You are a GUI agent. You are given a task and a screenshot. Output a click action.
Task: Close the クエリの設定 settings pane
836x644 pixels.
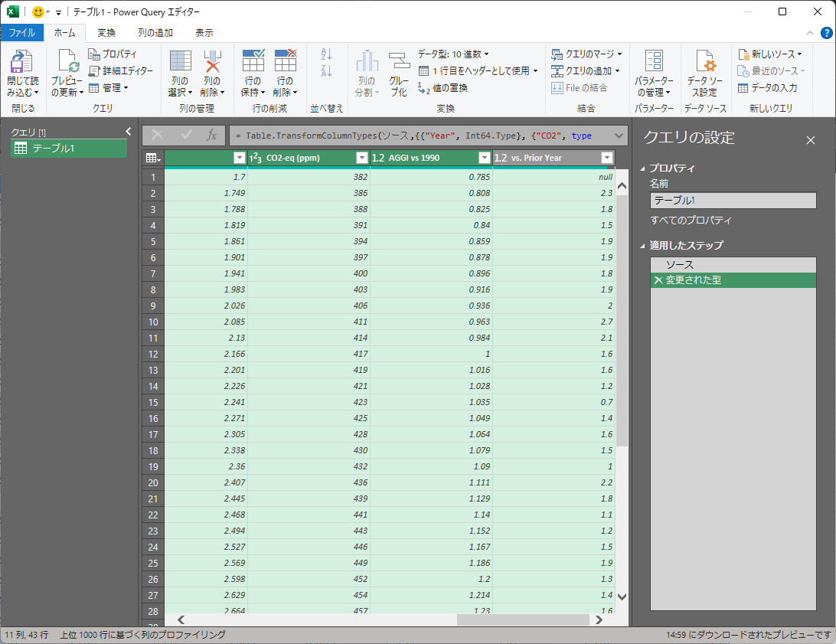811,140
